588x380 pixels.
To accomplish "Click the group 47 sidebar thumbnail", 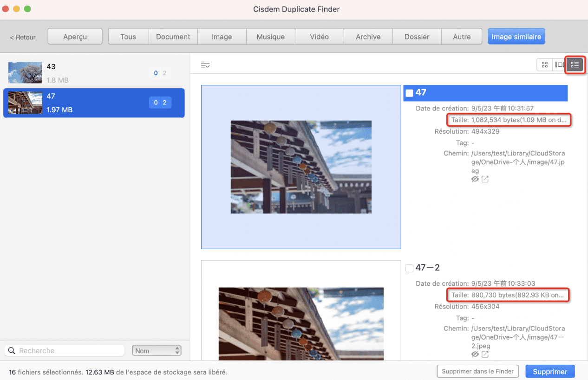I will point(25,103).
